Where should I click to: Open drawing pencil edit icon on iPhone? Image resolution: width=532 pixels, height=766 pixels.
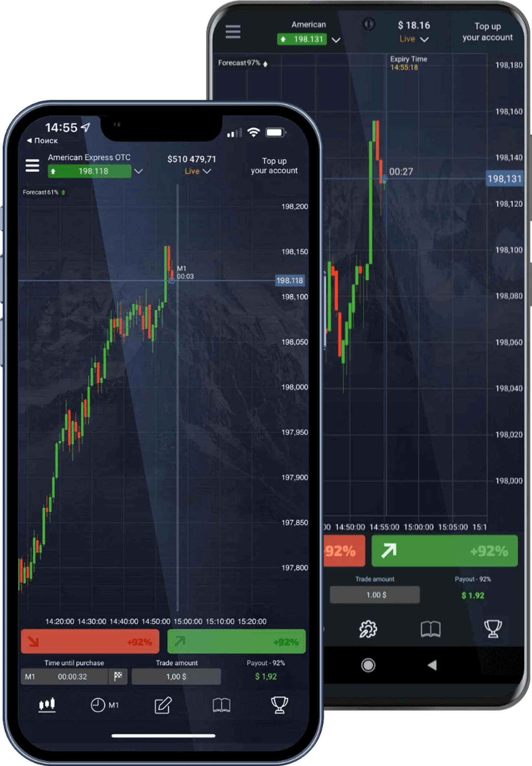coord(163,705)
